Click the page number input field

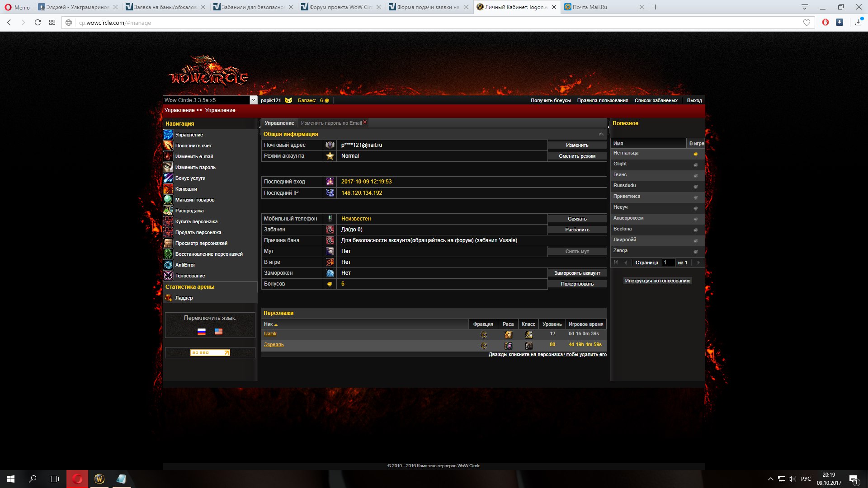click(668, 263)
